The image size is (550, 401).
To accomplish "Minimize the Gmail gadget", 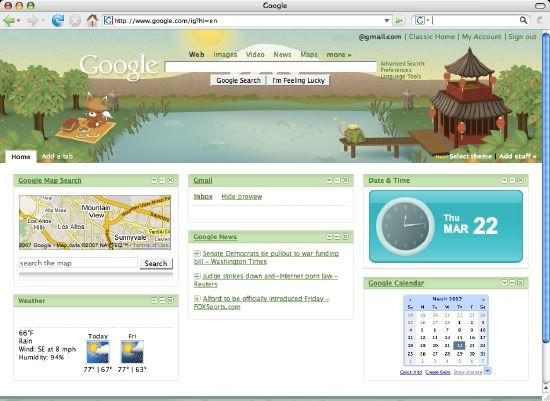I will pos(337,180).
